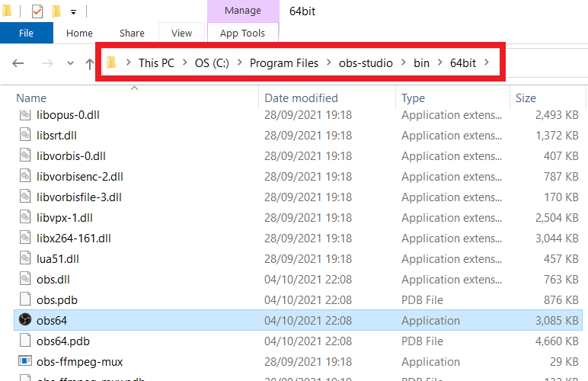The width and height of the screenshot is (588, 381).
Task: Click 'This PC' in address breadcrumb
Action: pyautogui.click(x=156, y=63)
